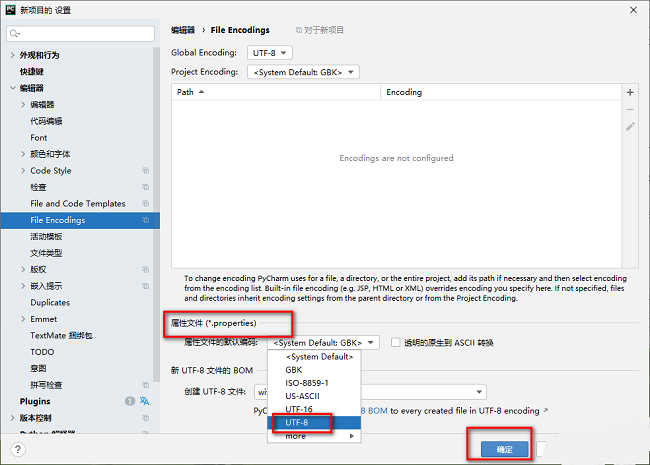Image resolution: width=650 pixels, height=465 pixels.
Task: Click the PyCharm logo in title bar
Action: (11, 10)
